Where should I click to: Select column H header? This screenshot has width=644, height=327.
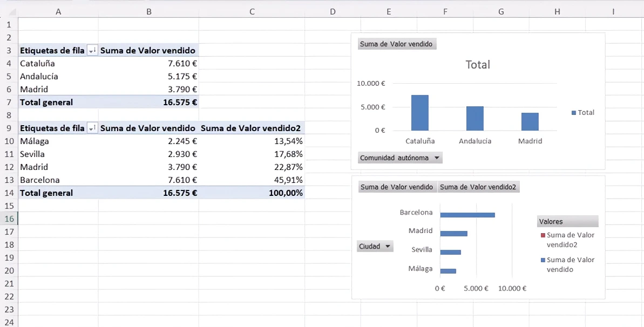pyautogui.click(x=557, y=12)
